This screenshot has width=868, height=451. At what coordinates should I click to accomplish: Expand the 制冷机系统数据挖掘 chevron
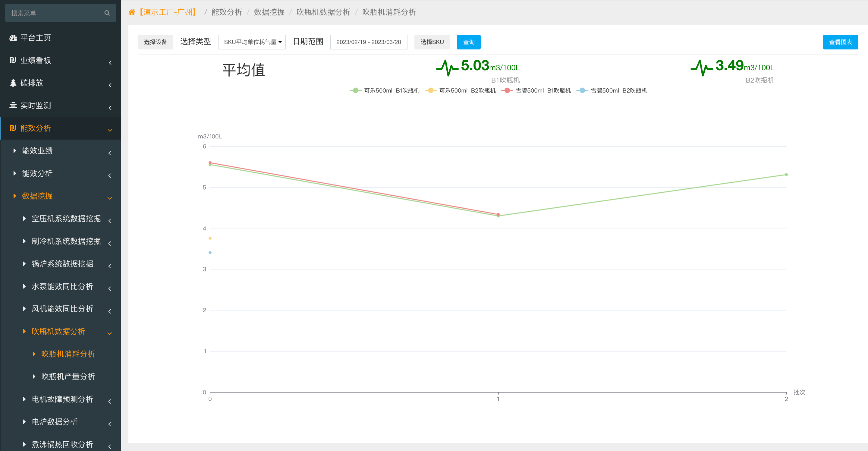coord(110,243)
